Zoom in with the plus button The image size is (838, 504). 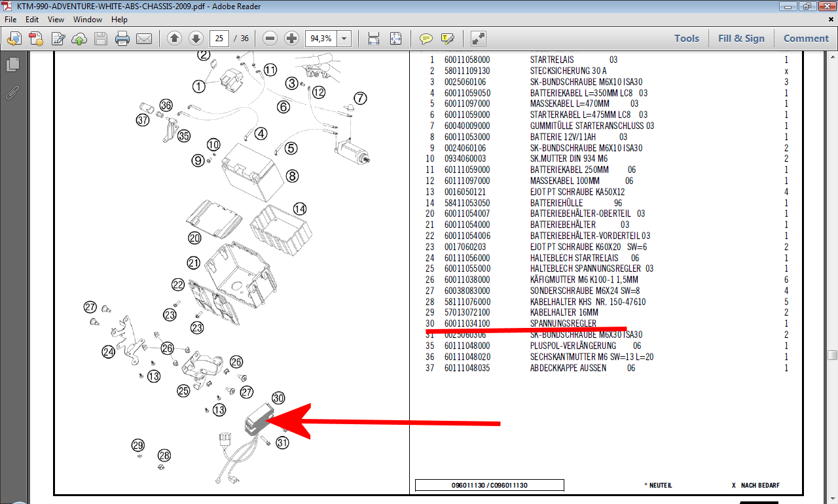click(x=292, y=39)
